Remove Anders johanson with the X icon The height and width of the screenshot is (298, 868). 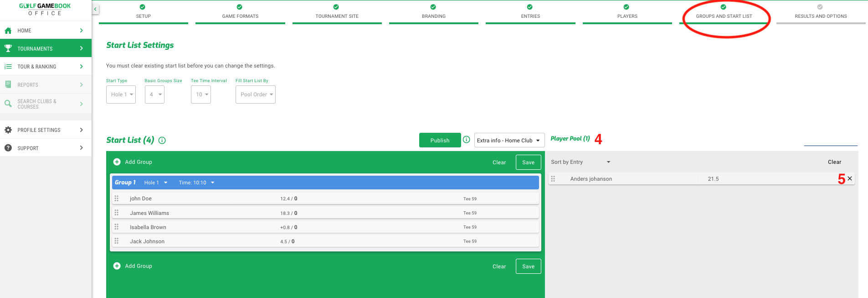(849, 179)
